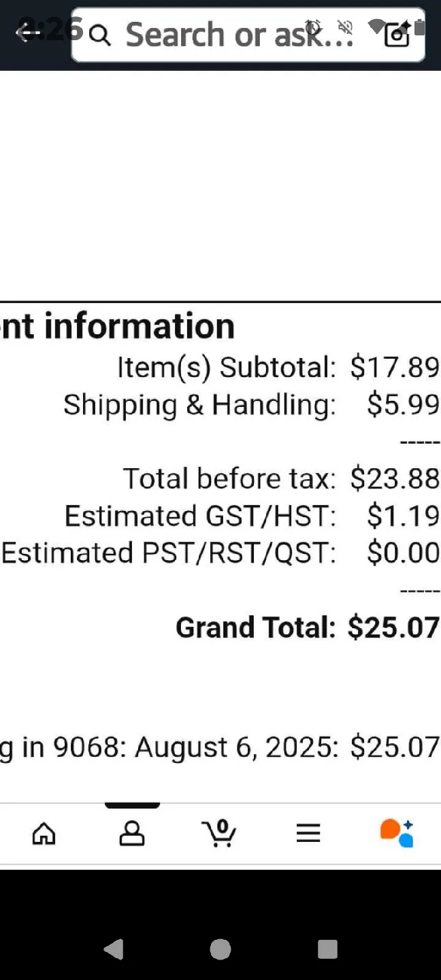This screenshot has width=441, height=980.
Task: Open the shopping cart icon
Action: [x=219, y=833]
